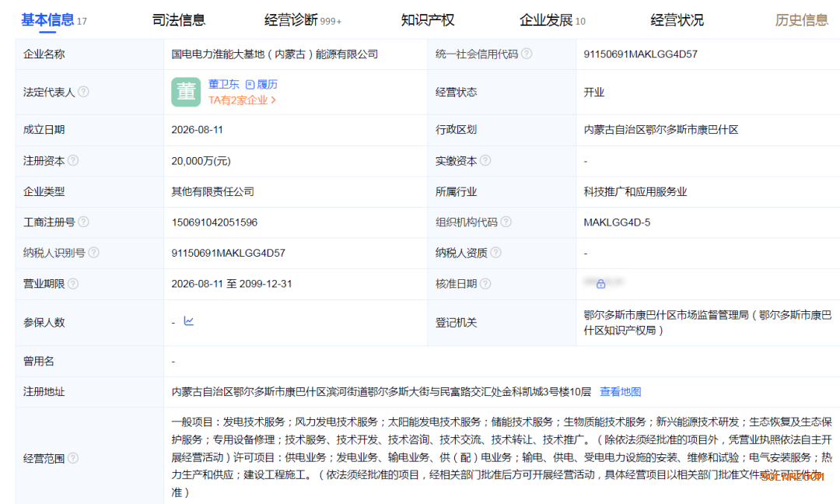Open the 经营诊断 tab
Screen dimensions: 840x504
point(303,20)
